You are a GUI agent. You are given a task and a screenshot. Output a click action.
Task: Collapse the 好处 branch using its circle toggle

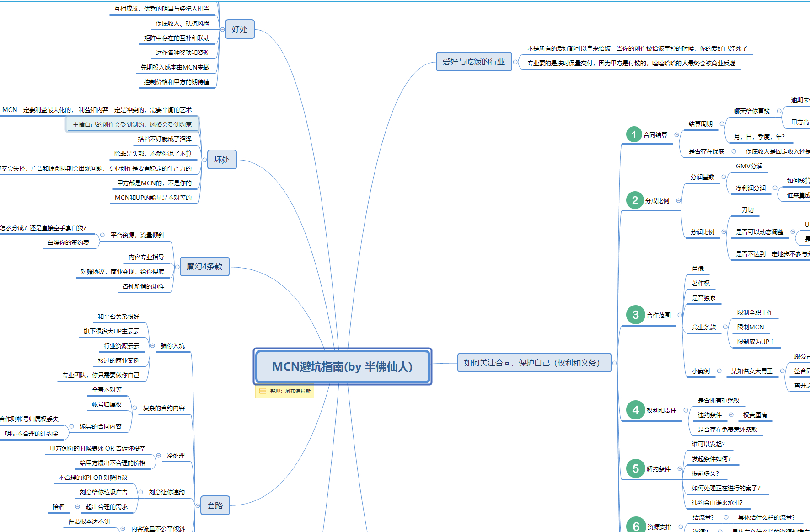point(223,29)
